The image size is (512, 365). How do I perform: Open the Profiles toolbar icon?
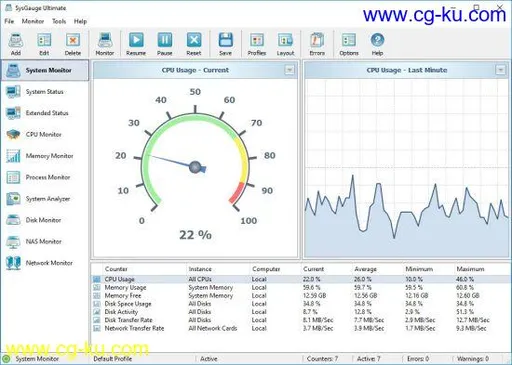(257, 44)
